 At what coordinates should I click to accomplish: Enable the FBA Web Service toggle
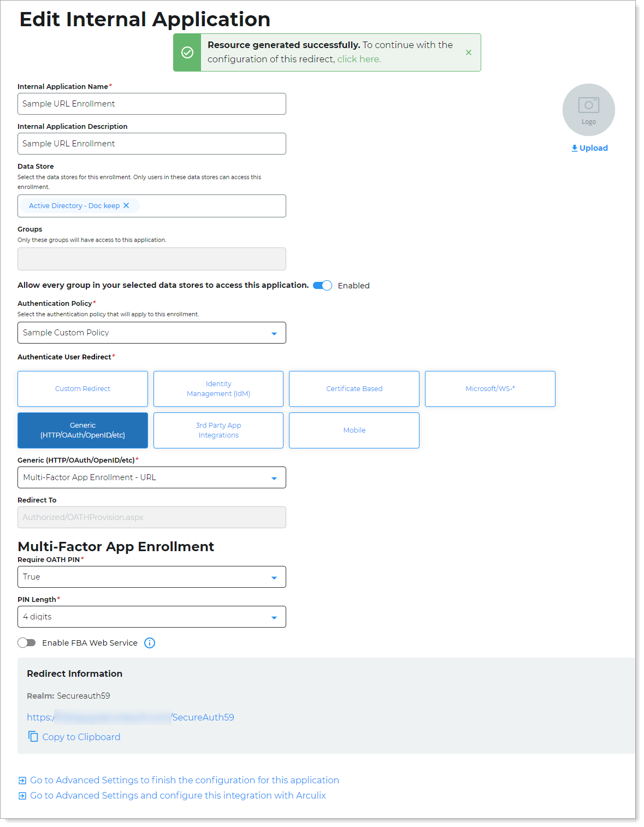point(26,643)
